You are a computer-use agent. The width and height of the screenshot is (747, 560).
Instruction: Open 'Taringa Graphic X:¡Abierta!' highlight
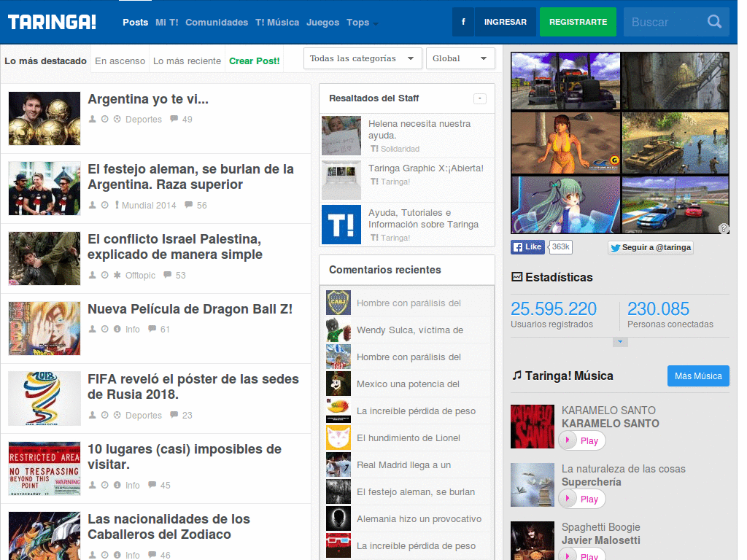point(425,168)
